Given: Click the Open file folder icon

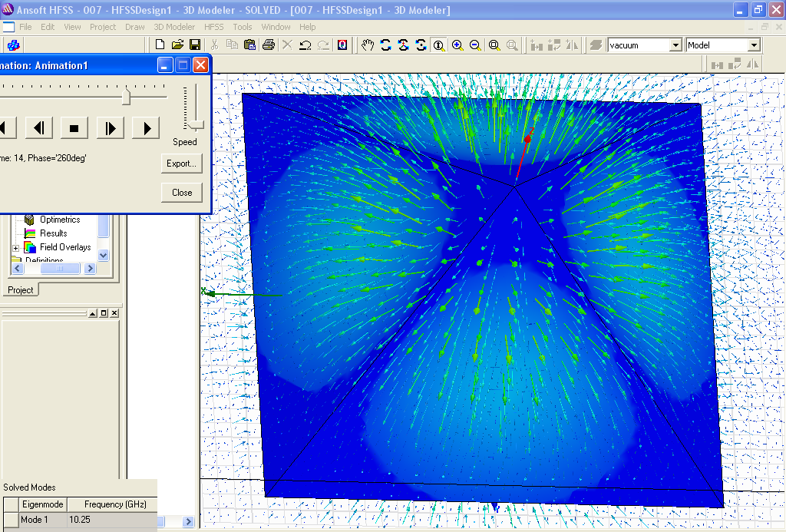Looking at the screenshot, I should 177,45.
